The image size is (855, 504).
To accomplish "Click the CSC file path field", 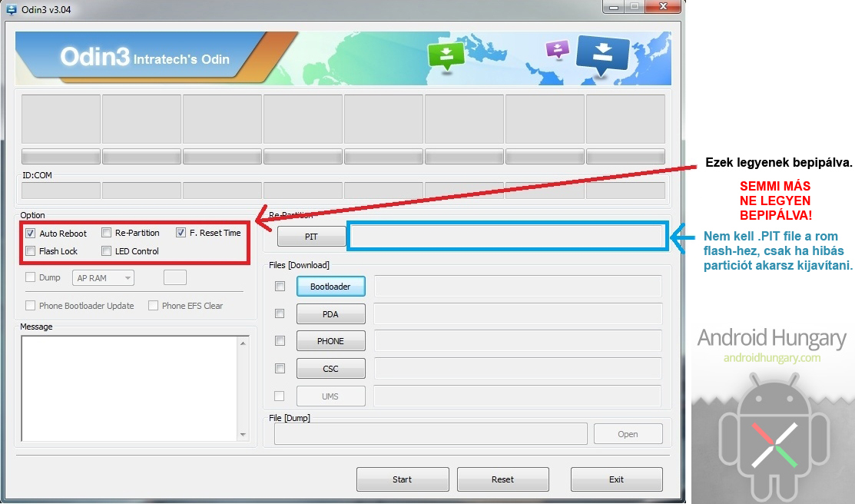I will pyautogui.click(x=518, y=369).
